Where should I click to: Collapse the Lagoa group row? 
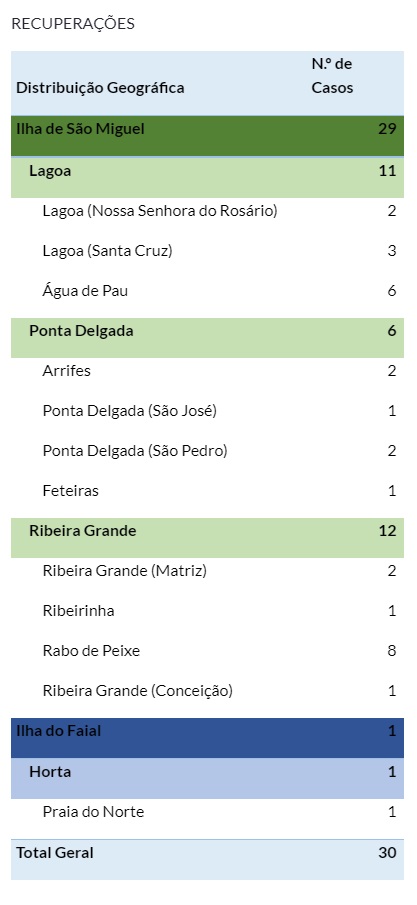pyautogui.click(x=207, y=178)
